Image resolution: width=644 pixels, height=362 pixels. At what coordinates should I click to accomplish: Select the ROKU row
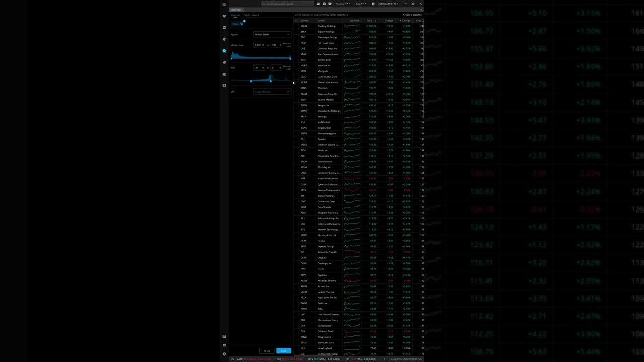[x=359, y=309]
